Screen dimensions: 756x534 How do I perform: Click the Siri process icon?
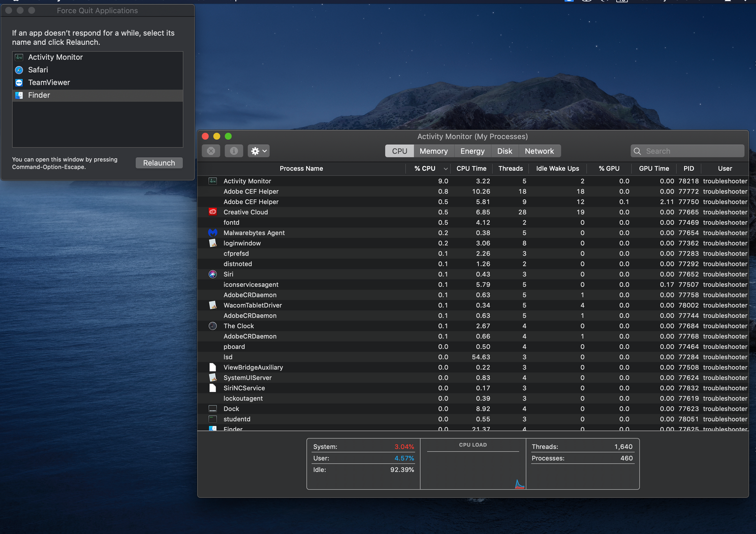(x=212, y=274)
